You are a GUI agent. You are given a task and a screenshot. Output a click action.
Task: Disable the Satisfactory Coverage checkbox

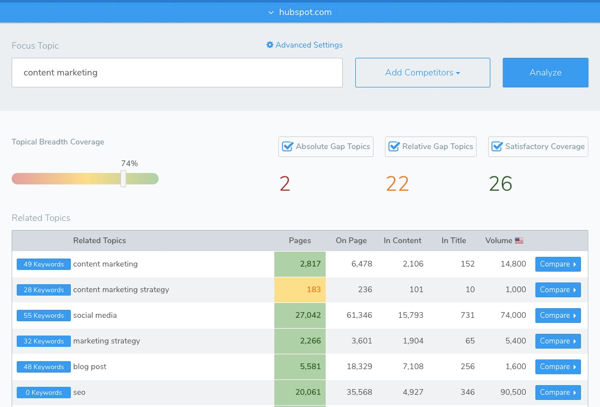(497, 147)
